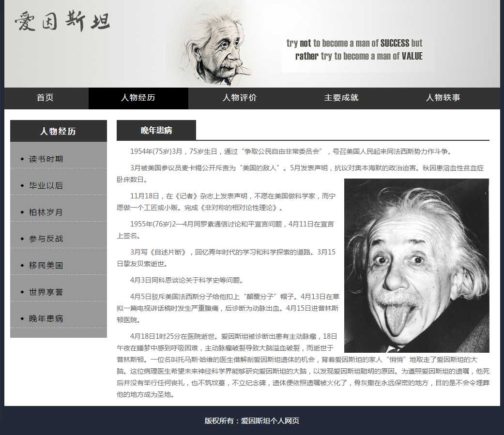Open the 首页 navigation tab
Viewport: 504px width, 435px height.
click(x=46, y=98)
